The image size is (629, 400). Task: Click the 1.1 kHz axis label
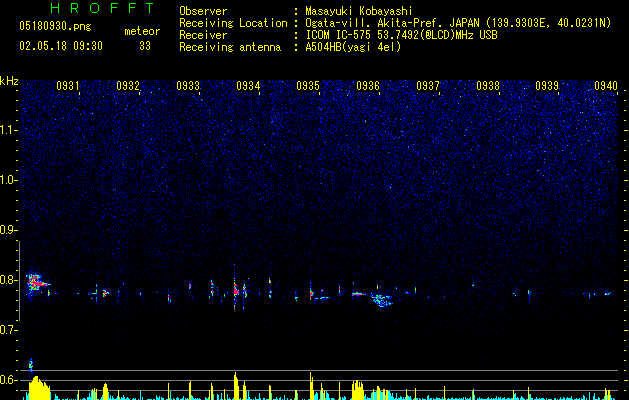8,130
